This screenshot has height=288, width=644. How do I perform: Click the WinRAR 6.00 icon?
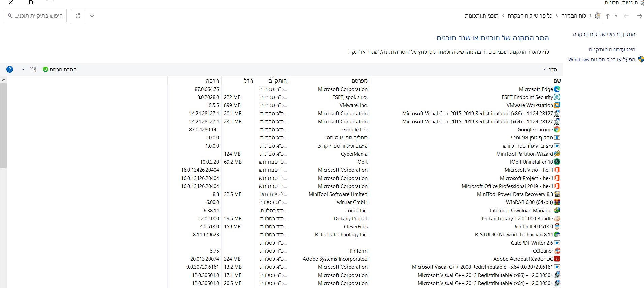(x=557, y=202)
